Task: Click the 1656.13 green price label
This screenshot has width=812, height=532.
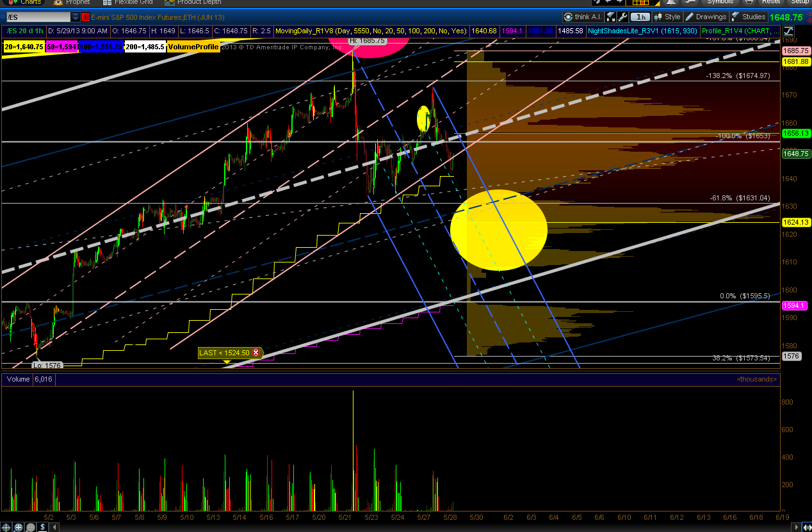Action: click(x=795, y=133)
